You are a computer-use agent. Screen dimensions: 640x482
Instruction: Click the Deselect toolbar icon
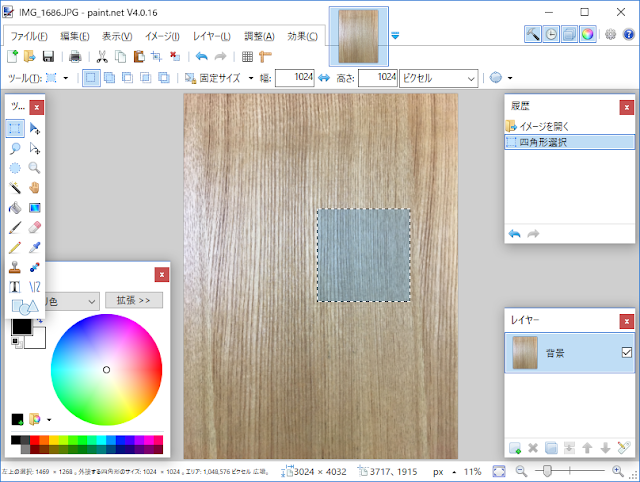(x=175, y=56)
